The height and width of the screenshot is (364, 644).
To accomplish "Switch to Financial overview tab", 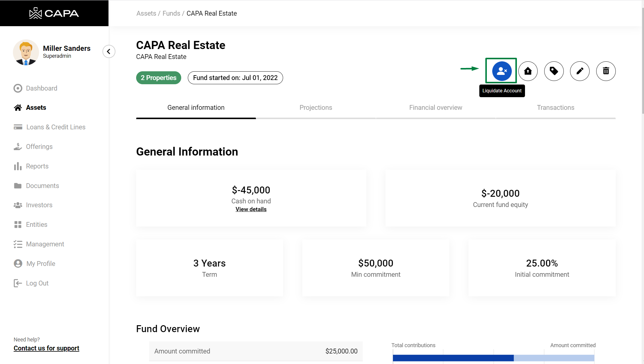I will click(435, 108).
